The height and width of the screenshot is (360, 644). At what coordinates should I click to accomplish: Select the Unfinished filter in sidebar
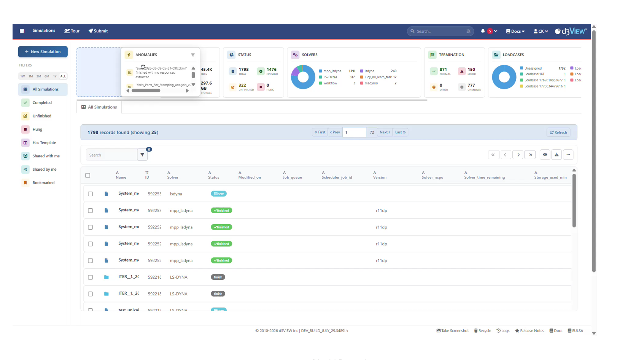point(42,116)
